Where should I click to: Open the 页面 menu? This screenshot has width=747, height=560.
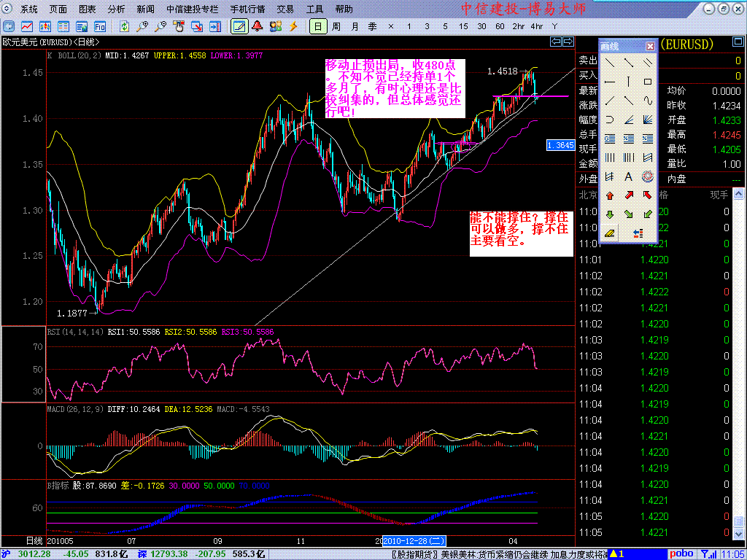point(58,9)
